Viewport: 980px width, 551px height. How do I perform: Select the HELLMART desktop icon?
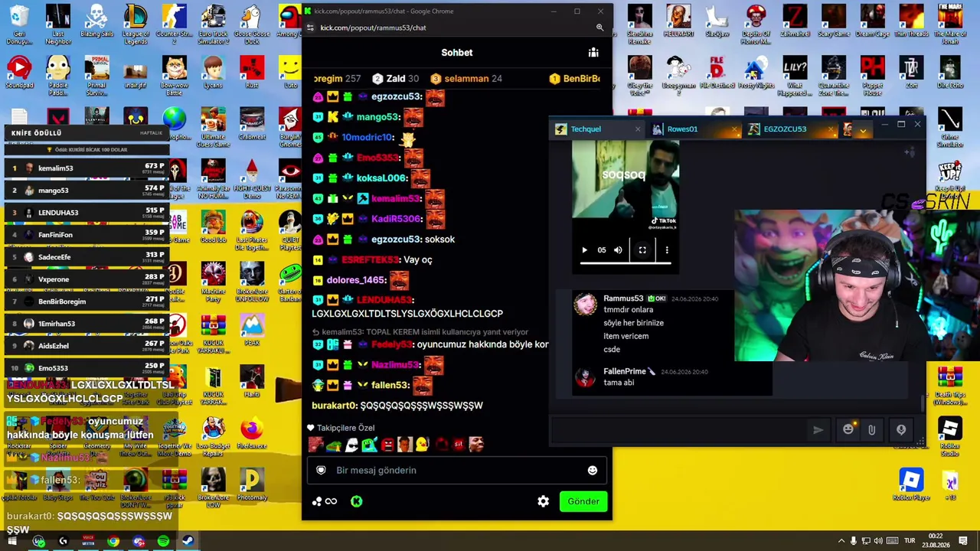678,22
